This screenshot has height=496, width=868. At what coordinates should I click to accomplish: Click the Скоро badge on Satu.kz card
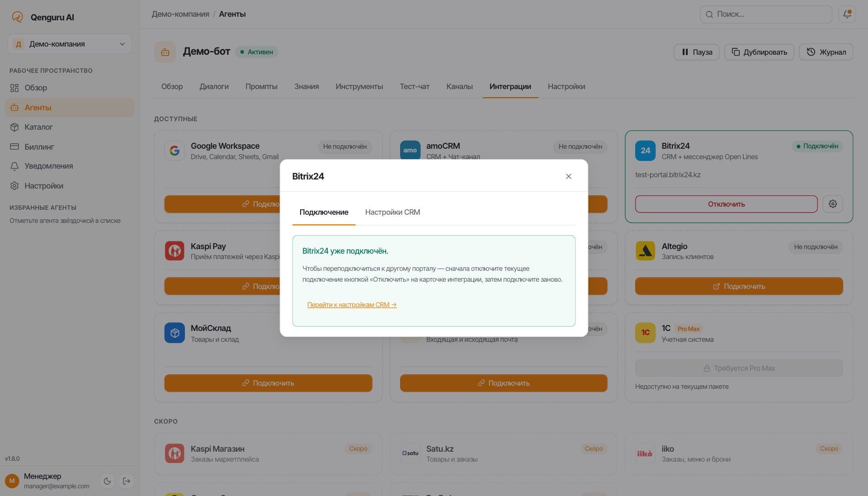coord(593,449)
